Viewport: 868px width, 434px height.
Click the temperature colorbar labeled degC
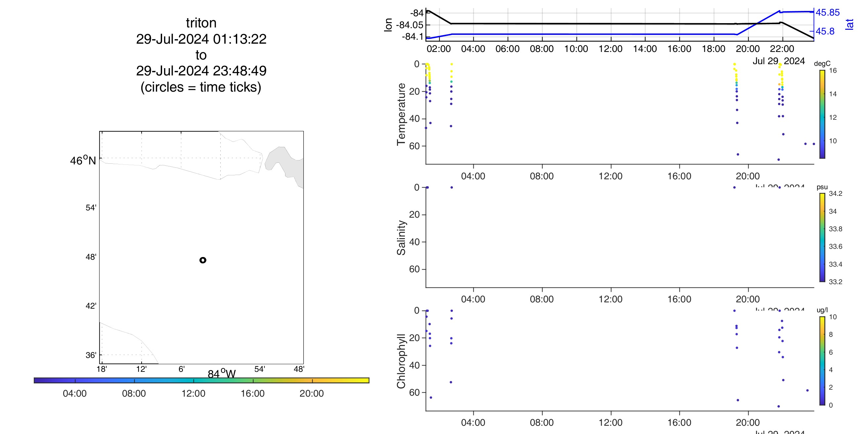tap(822, 114)
